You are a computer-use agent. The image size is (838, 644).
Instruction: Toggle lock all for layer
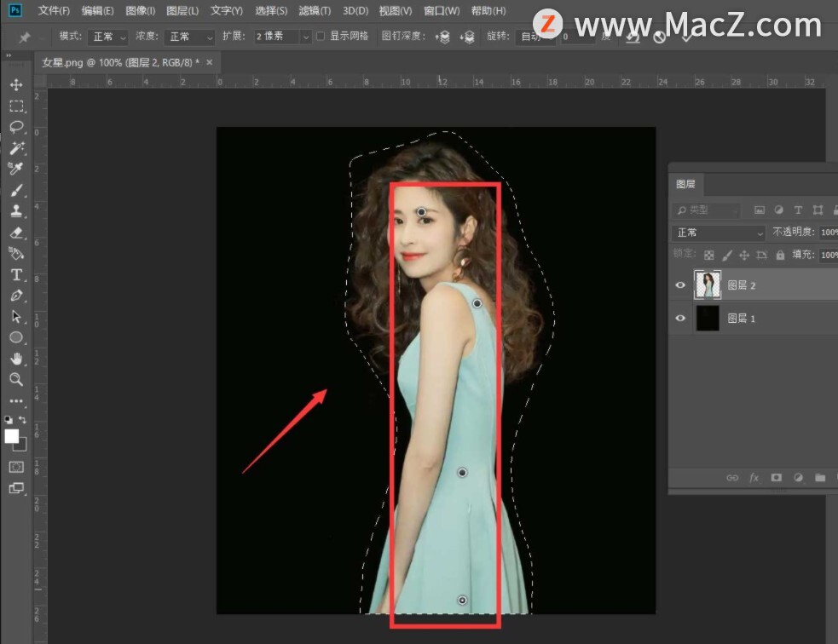pos(780,256)
